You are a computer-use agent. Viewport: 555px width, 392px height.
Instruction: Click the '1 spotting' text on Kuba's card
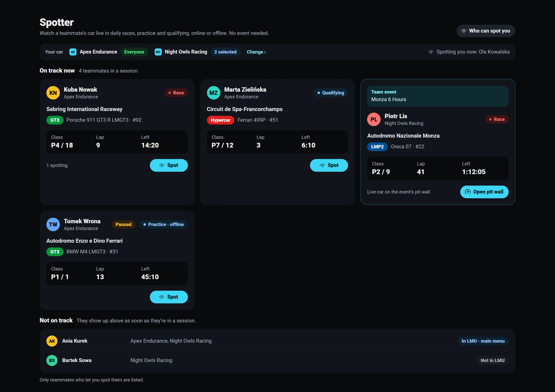tap(57, 165)
